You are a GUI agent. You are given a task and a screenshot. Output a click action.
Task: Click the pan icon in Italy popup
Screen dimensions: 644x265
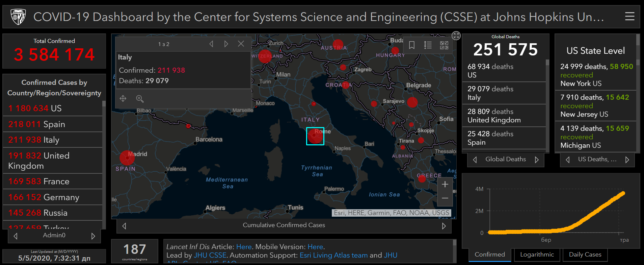(123, 98)
